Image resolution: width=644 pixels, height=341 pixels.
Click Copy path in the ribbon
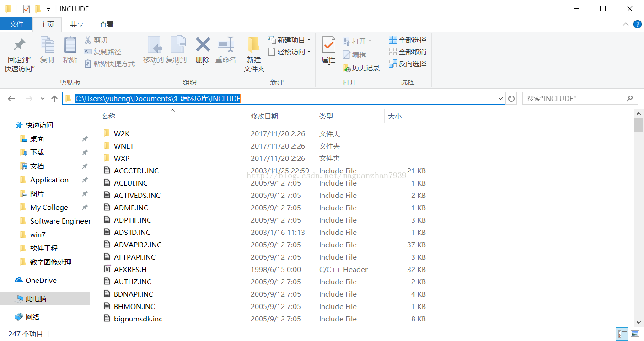point(102,52)
